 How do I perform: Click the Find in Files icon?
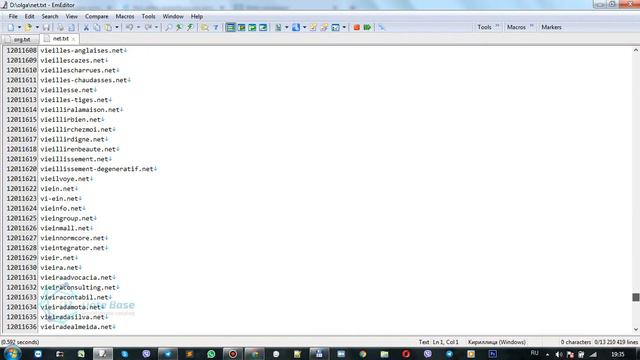(205, 27)
